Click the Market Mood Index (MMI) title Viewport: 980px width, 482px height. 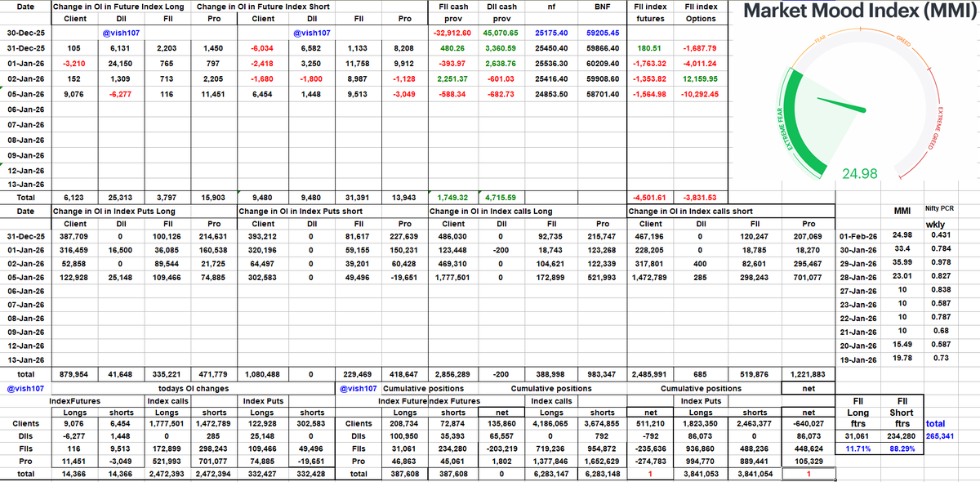(x=859, y=12)
